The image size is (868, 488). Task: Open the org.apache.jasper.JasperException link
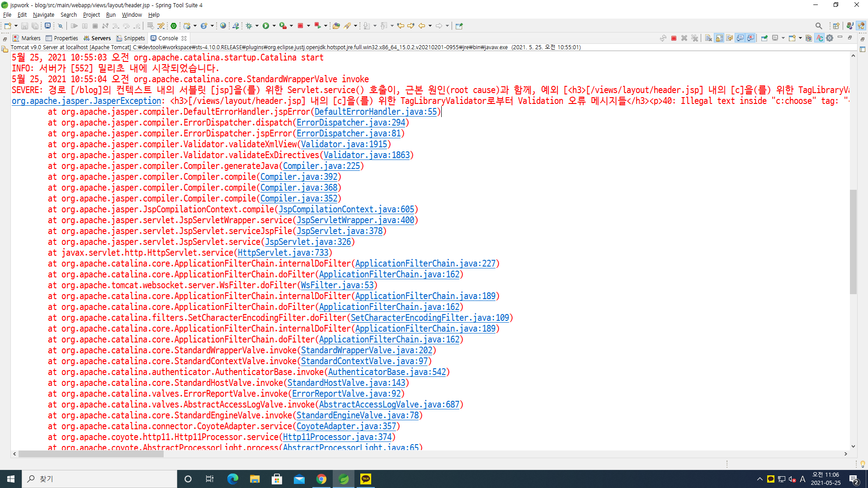click(x=86, y=101)
